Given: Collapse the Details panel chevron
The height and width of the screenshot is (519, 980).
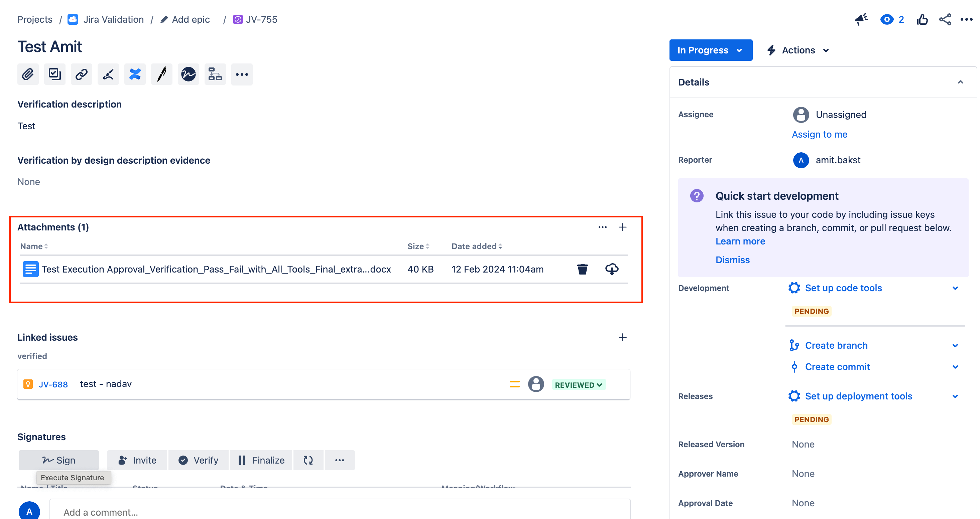Looking at the screenshot, I should pyautogui.click(x=960, y=82).
